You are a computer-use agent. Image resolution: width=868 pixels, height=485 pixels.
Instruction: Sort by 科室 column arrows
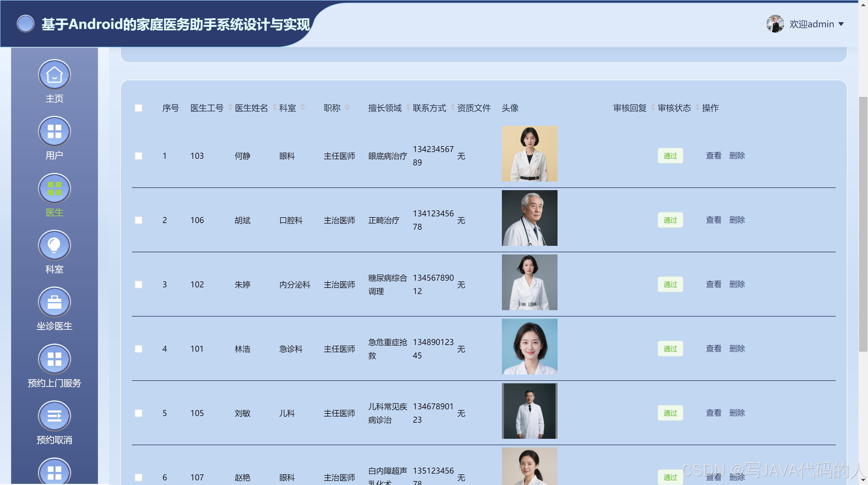(303, 107)
